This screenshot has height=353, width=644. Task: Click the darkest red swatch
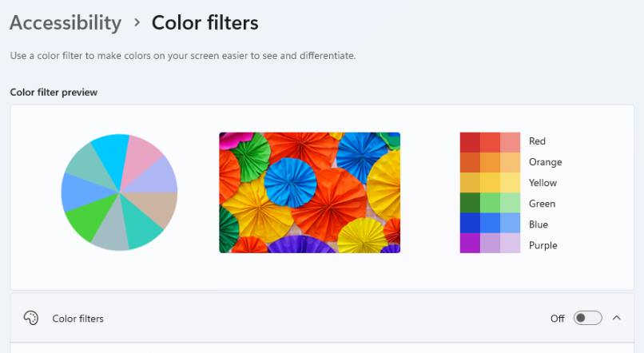470,141
